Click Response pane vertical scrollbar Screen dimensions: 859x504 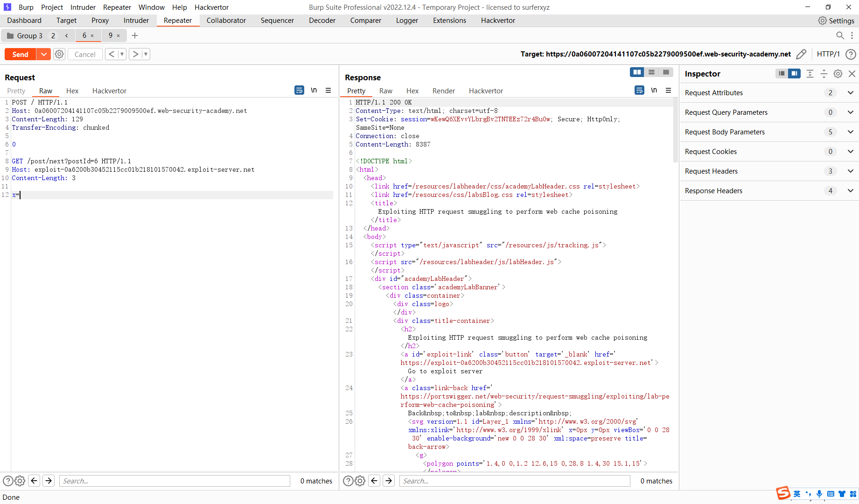point(675,130)
